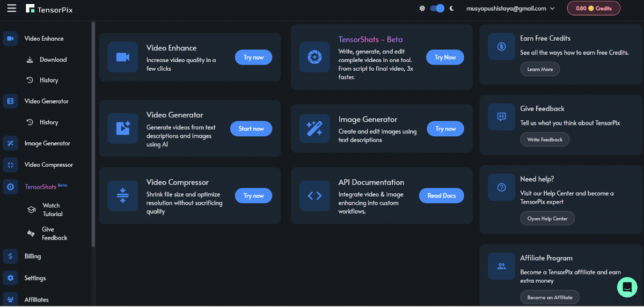Click the Image Generator wand icon in sidebar
The image size is (644, 308).
pyautogui.click(x=10, y=143)
